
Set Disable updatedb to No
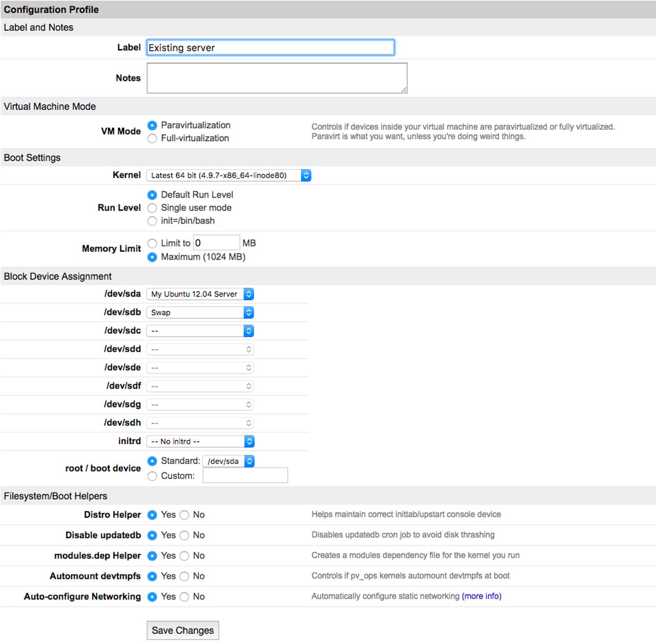click(184, 535)
